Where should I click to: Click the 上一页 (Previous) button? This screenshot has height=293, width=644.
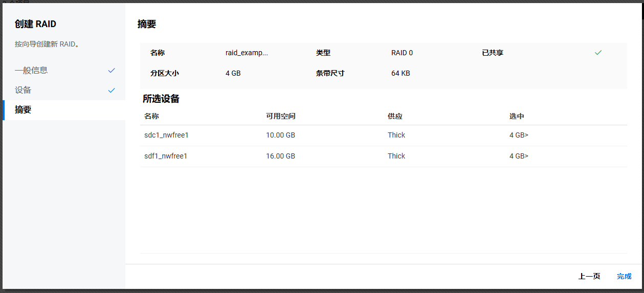pos(589,276)
